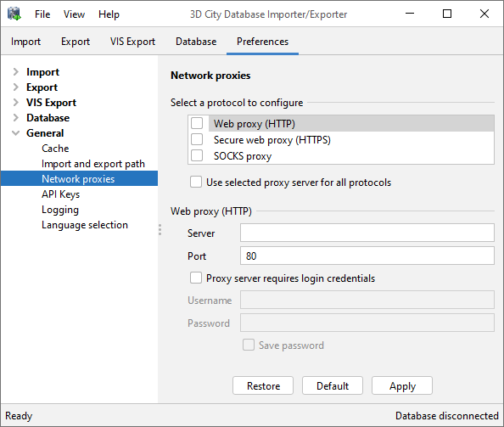
Task: Select Export in the preferences tree
Action: (x=42, y=87)
